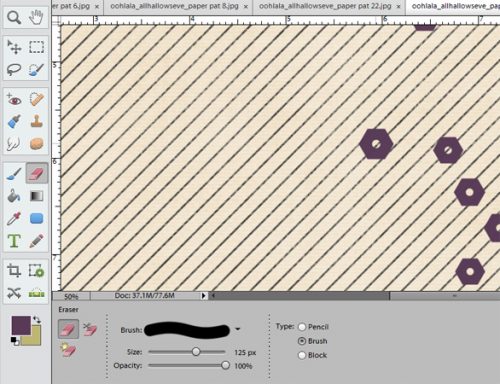The image size is (500, 384).
Task: Select the Gradient tool
Action: coord(37,196)
